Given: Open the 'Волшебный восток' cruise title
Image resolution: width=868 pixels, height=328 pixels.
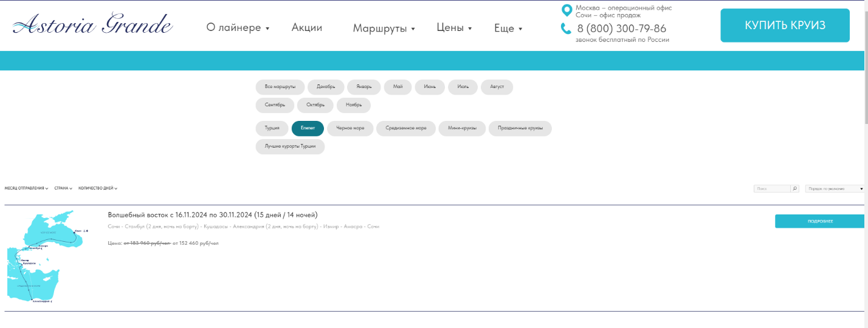Looking at the screenshot, I should [x=213, y=215].
